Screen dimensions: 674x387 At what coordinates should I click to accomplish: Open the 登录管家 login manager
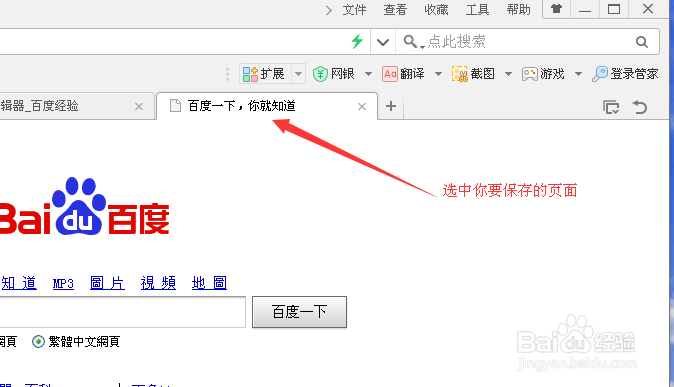pyautogui.click(x=625, y=74)
